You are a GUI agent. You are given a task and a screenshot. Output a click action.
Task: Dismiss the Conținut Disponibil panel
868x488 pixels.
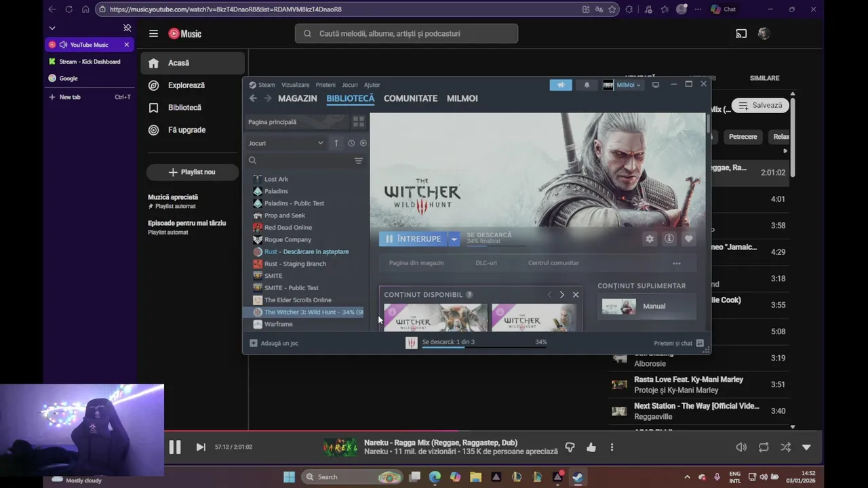coord(576,295)
